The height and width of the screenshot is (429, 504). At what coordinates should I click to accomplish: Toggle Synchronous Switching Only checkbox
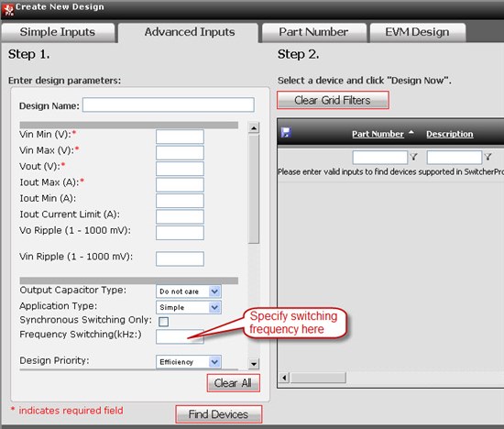pos(163,321)
